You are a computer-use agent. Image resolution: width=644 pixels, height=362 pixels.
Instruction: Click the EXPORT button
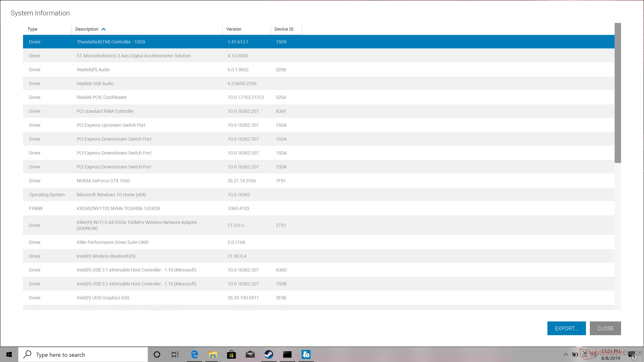566,328
